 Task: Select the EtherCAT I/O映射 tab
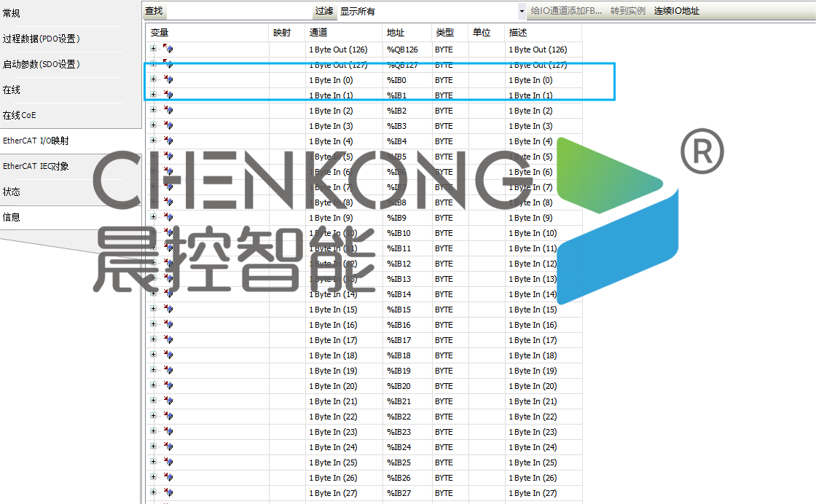point(36,141)
